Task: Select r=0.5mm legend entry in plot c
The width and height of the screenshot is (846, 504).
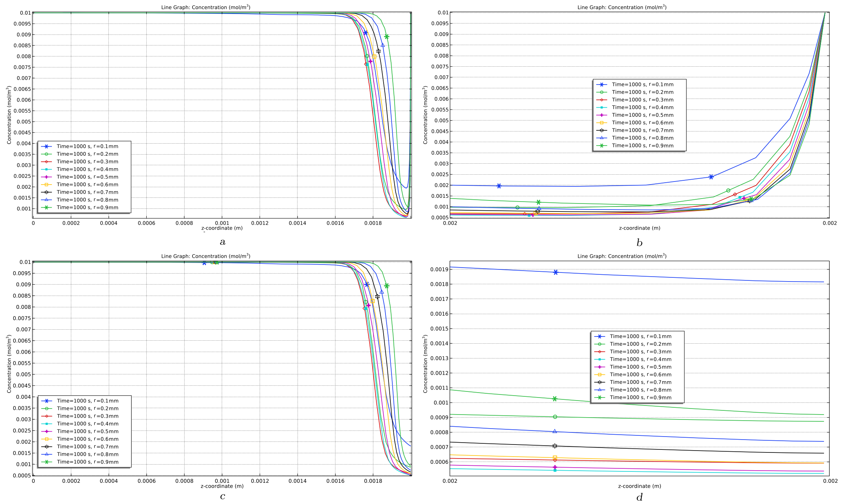Action: [88, 431]
